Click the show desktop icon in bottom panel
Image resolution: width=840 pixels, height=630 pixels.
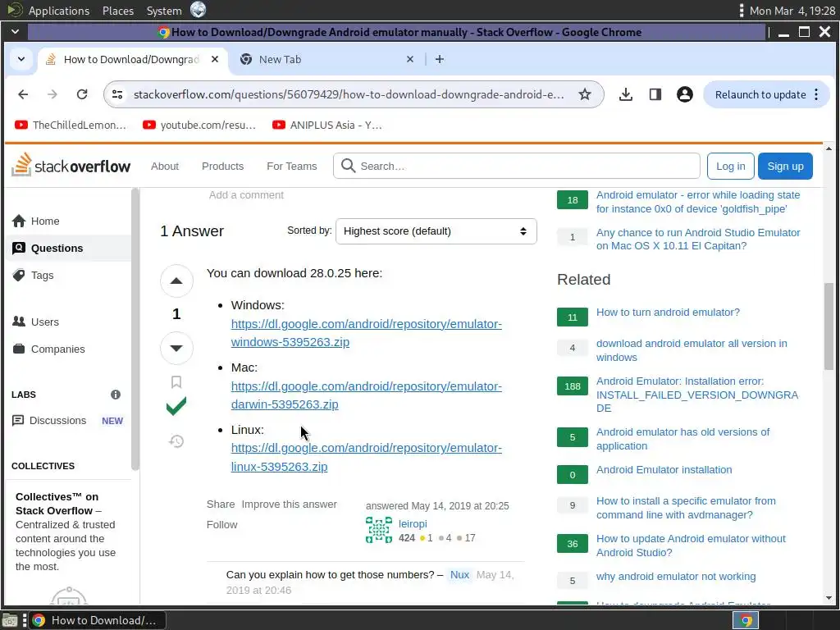[10, 620]
